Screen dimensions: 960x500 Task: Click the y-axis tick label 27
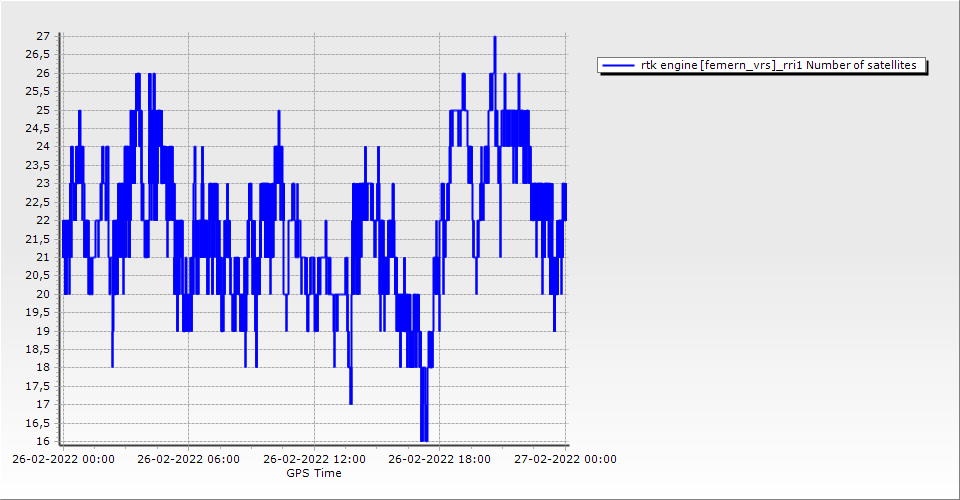(x=43, y=36)
